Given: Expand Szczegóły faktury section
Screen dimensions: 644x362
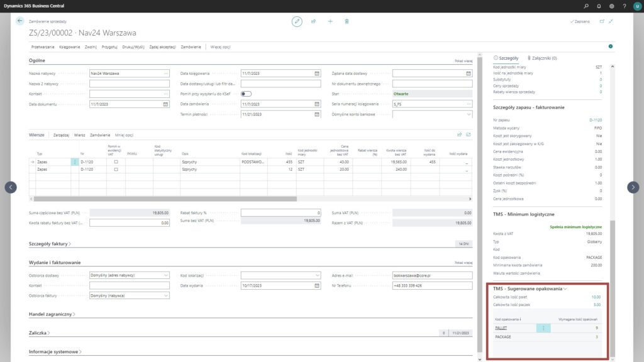Looking at the screenshot, I should [x=50, y=244].
